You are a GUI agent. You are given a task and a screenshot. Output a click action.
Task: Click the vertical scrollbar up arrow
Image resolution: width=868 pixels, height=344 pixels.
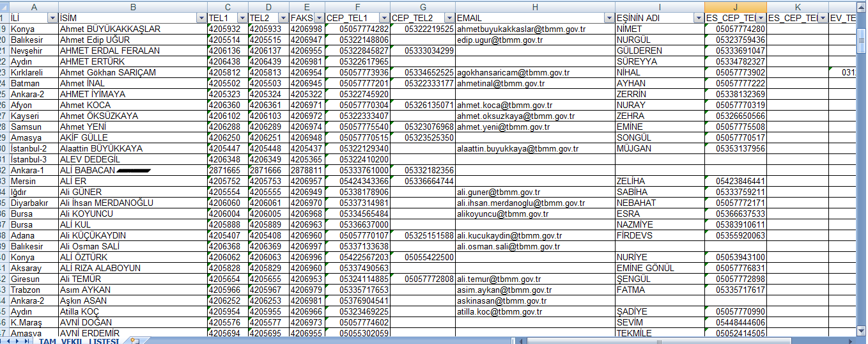(x=862, y=6)
